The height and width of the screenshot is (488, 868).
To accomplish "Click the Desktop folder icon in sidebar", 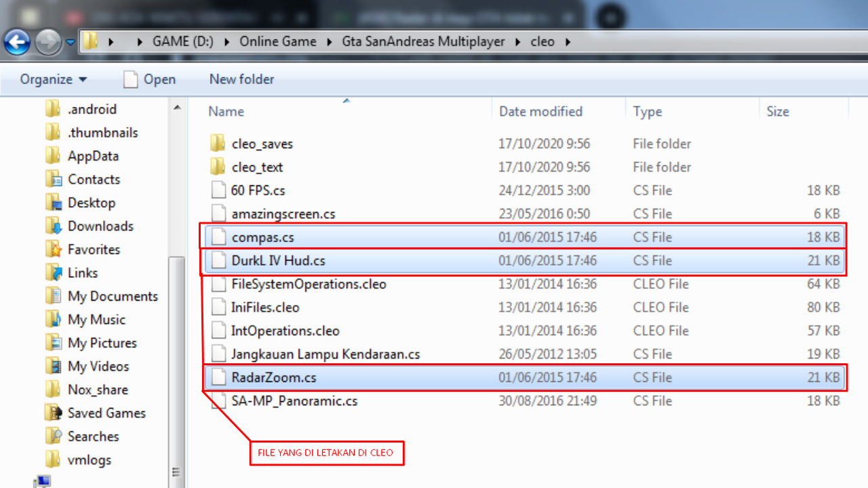I will tap(54, 203).
